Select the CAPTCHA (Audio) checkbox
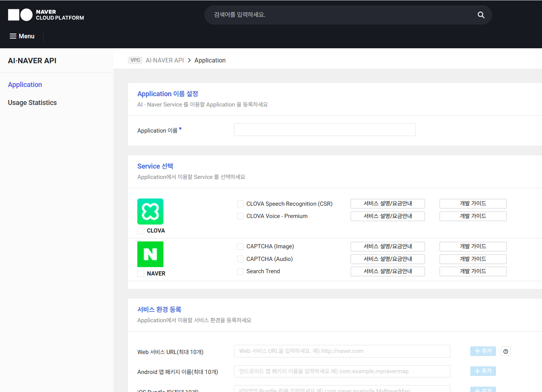Viewport: 542px width, 392px height. (241, 259)
